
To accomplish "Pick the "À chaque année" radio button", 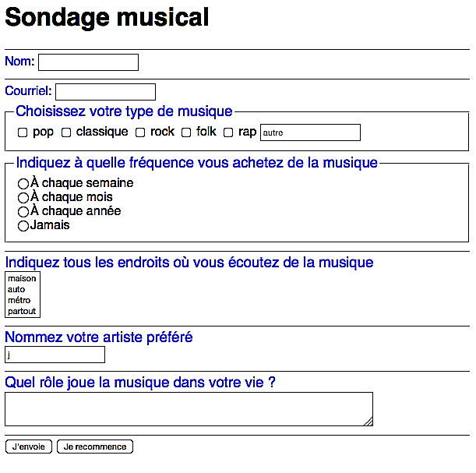I will [23, 212].
